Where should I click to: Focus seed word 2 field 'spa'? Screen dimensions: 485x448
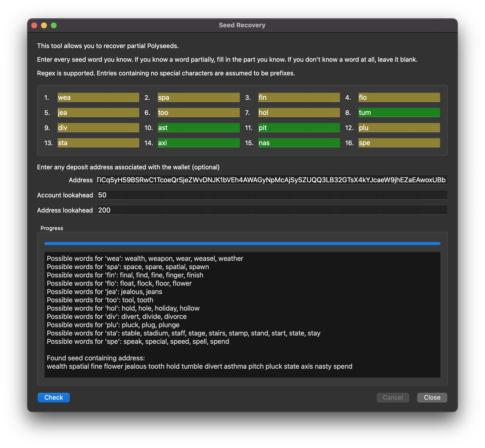199,97
